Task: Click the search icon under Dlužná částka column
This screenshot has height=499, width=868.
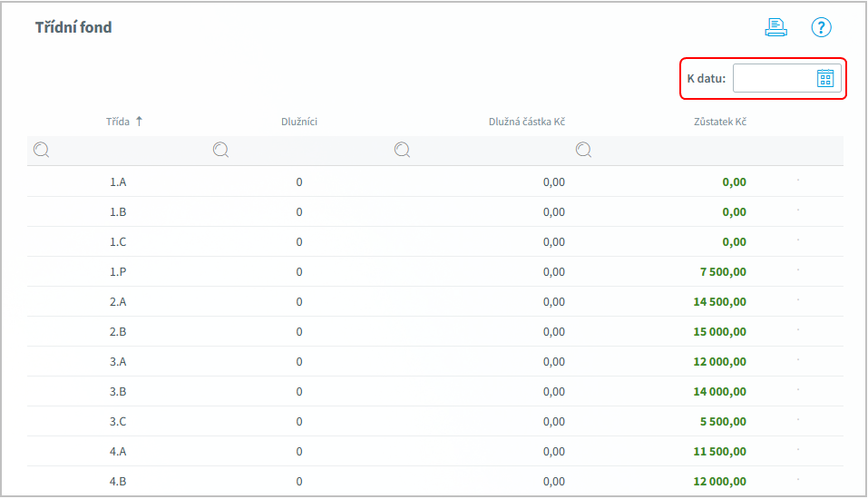Action: [x=403, y=150]
